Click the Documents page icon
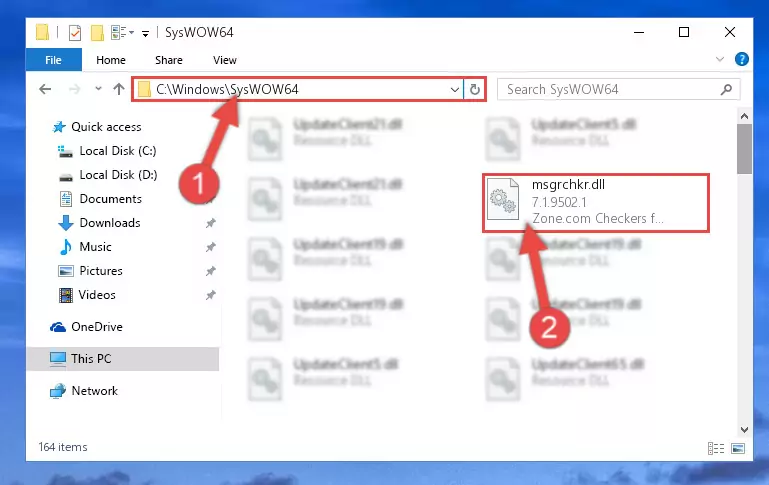769x485 pixels. [x=66, y=199]
